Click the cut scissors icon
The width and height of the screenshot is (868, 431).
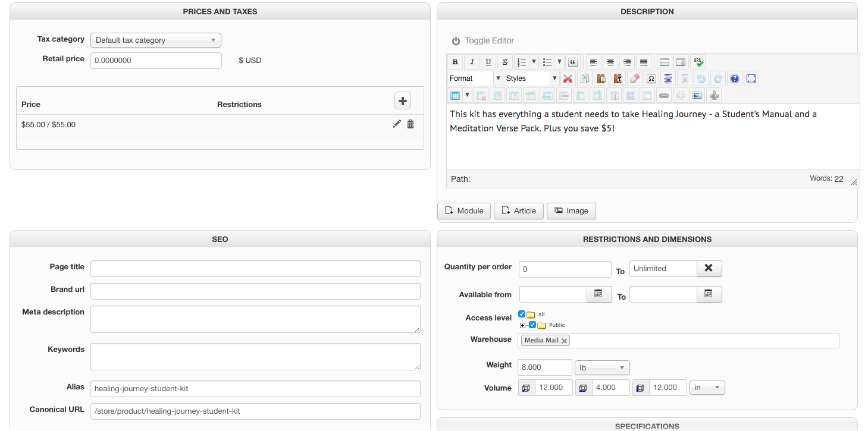(568, 78)
